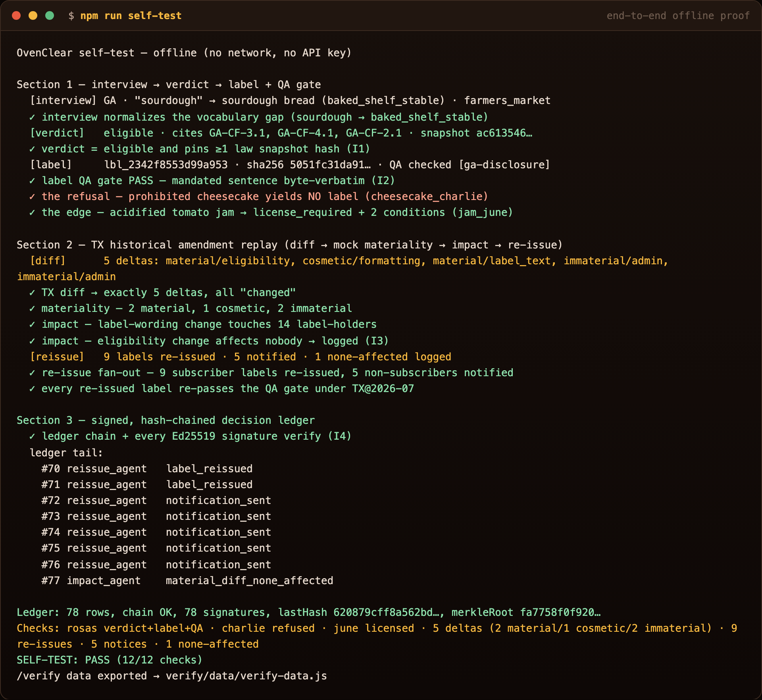762x700 pixels.
Task: Click the 'Section 3 — signed, hash-chained decision ledger' heading
Action: point(165,420)
